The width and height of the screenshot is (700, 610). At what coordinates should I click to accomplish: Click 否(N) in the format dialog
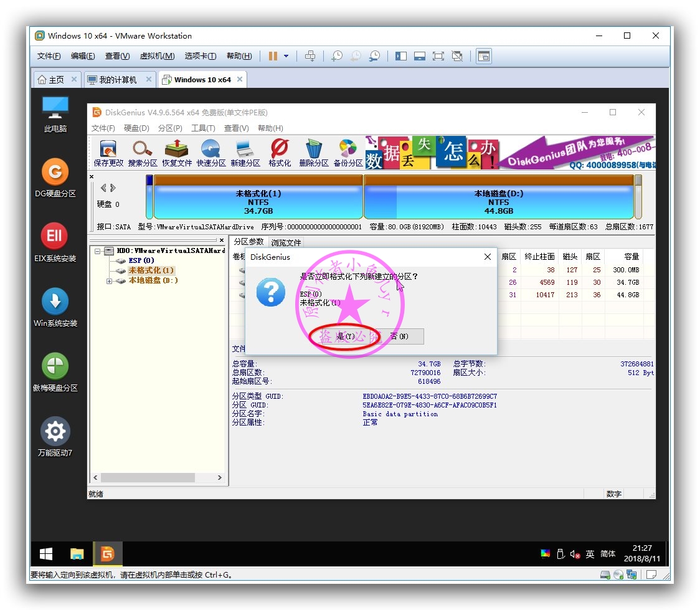399,336
